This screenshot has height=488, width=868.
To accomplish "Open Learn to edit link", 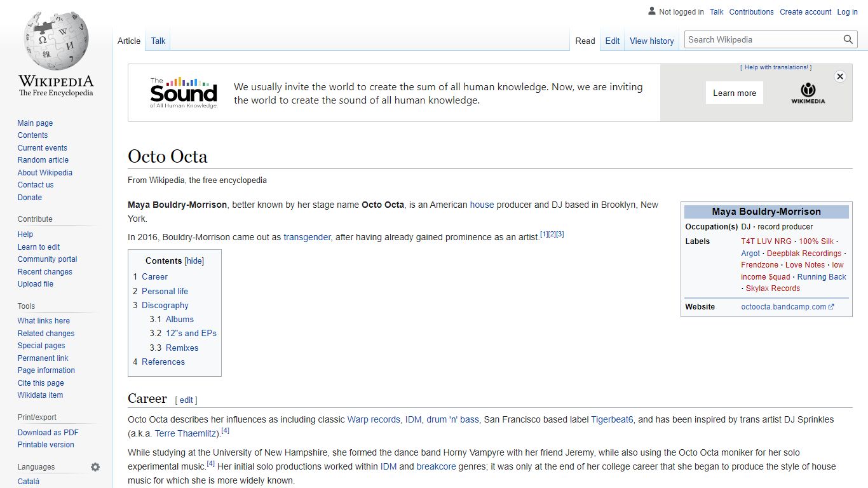I will (39, 247).
